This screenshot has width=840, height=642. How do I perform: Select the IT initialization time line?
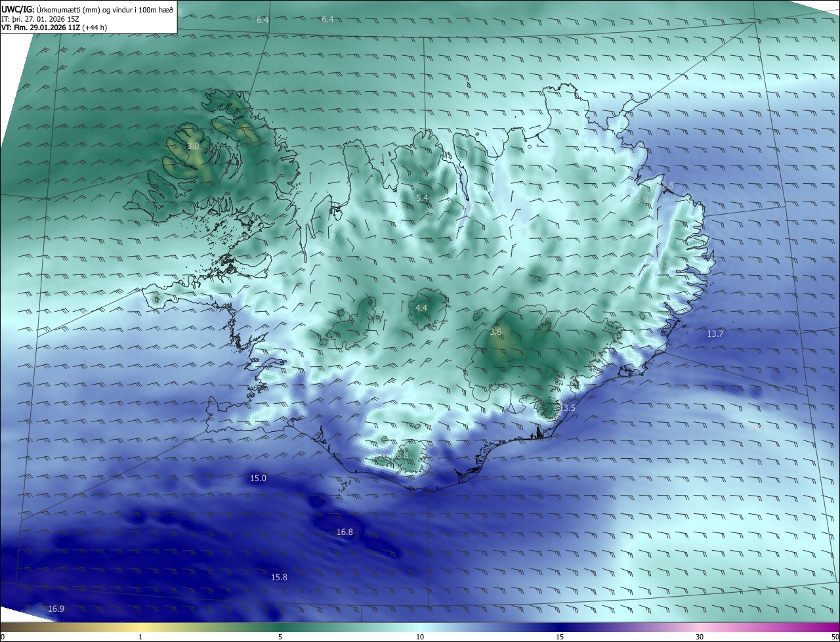pos(41,18)
